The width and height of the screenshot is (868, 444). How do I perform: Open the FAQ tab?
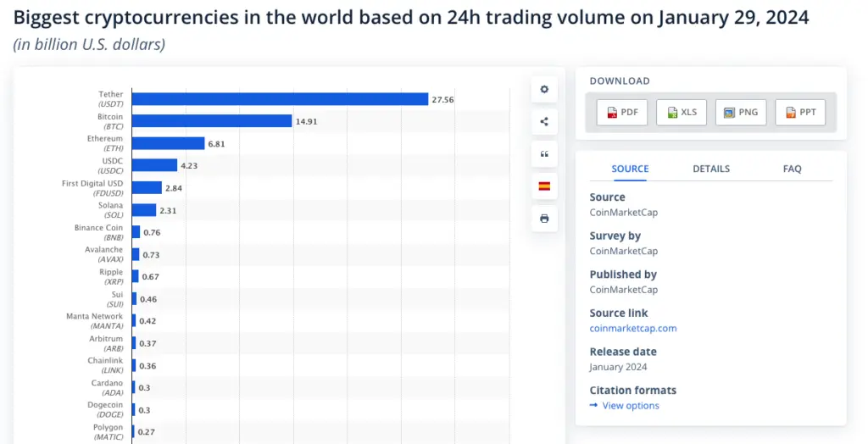point(792,169)
